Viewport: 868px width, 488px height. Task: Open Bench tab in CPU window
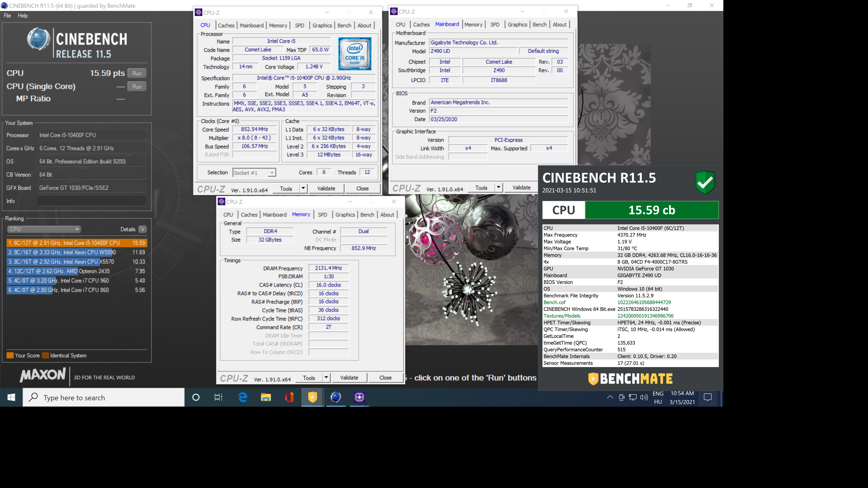[344, 25]
